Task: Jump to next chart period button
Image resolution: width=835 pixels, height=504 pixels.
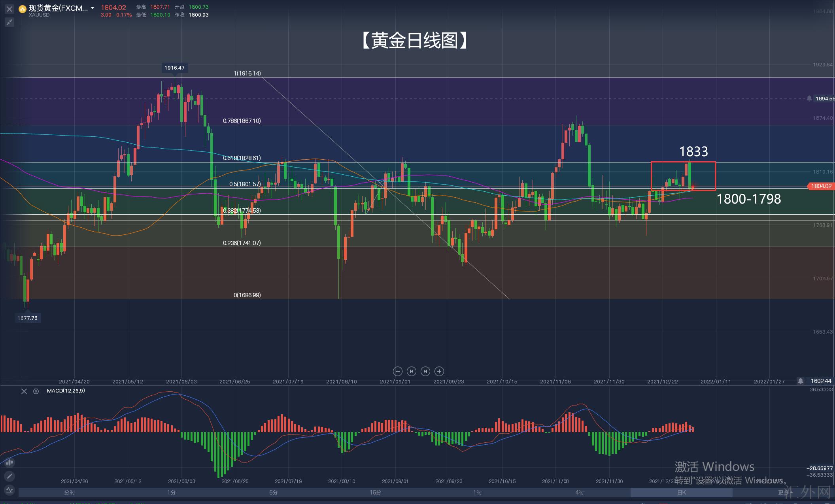Action: click(425, 371)
